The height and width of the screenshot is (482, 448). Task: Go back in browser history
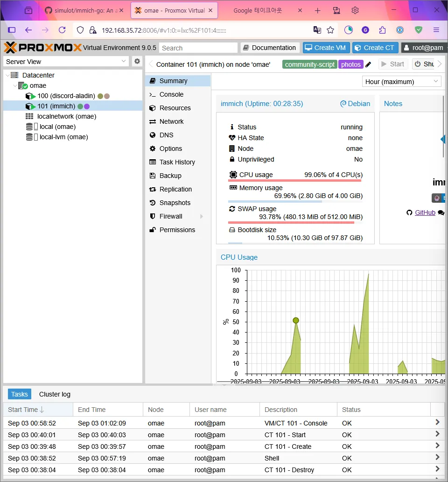click(28, 30)
